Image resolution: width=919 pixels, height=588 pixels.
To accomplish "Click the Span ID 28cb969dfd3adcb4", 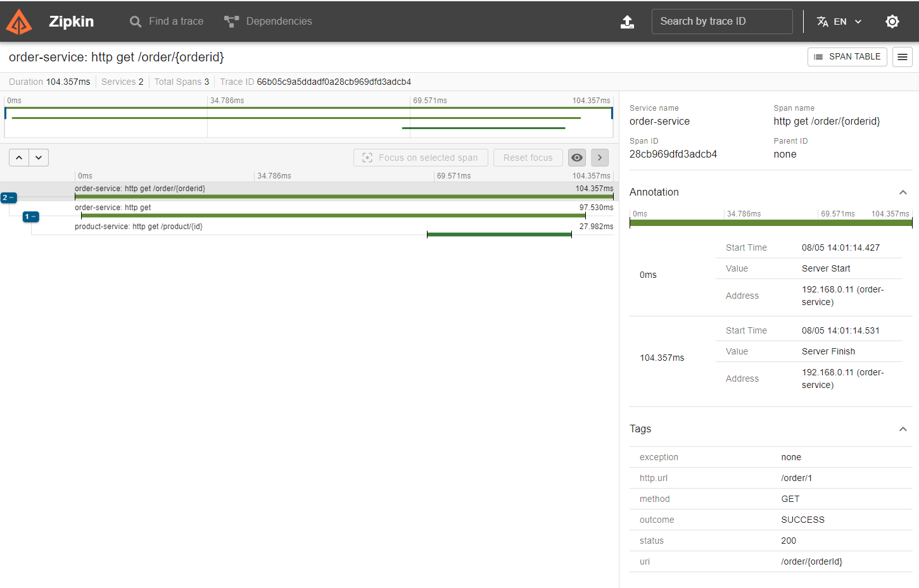I will (x=673, y=154).
